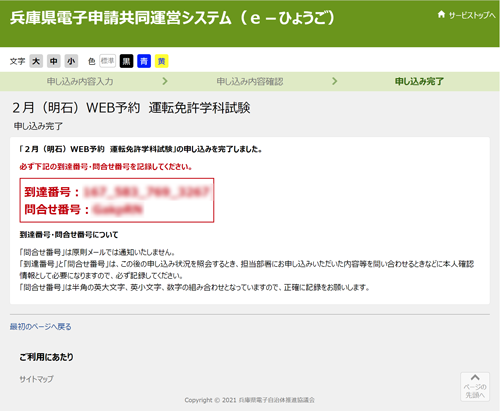Open 最初のページへ戻る link
This screenshot has height=411, width=500.
[40, 327]
